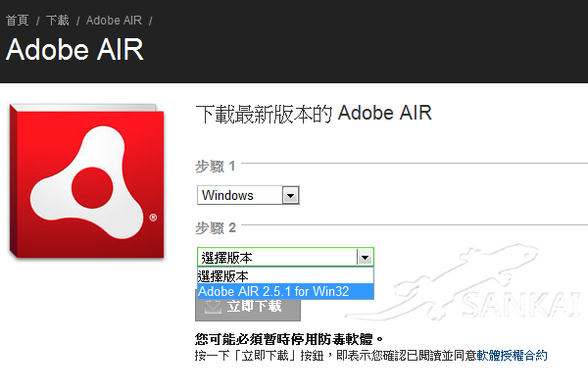Choose Adobe AIR 2.5.1 for Win32 option
588x392 pixels.
tap(285, 291)
